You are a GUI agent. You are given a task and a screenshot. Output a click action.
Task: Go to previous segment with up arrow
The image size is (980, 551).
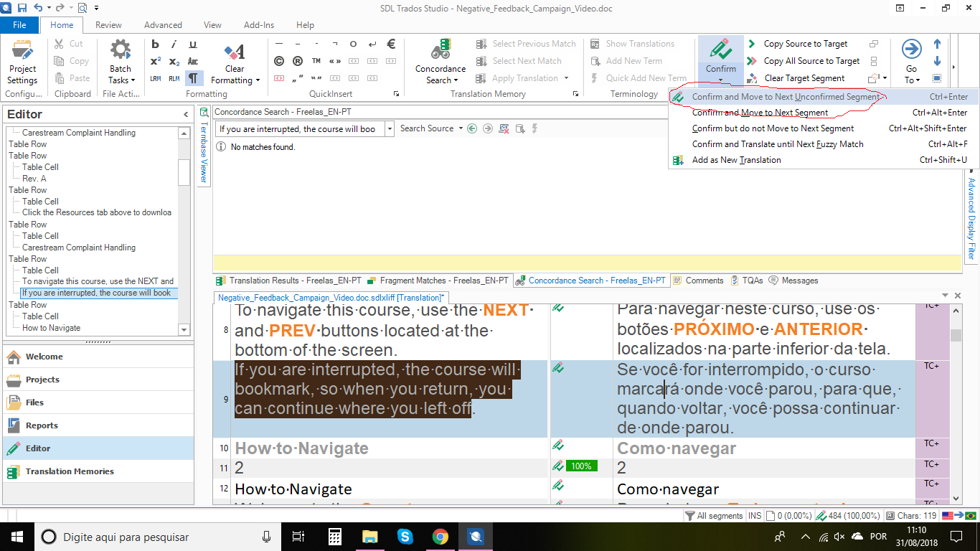pos(937,44)
